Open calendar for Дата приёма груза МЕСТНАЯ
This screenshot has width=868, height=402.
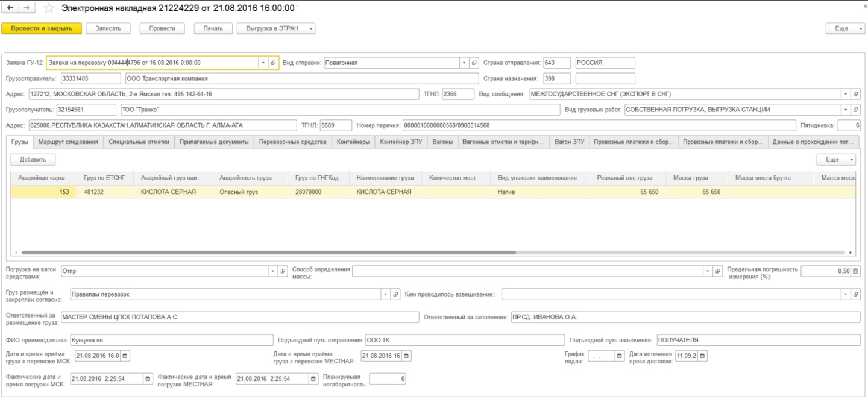tap(407, 356)
